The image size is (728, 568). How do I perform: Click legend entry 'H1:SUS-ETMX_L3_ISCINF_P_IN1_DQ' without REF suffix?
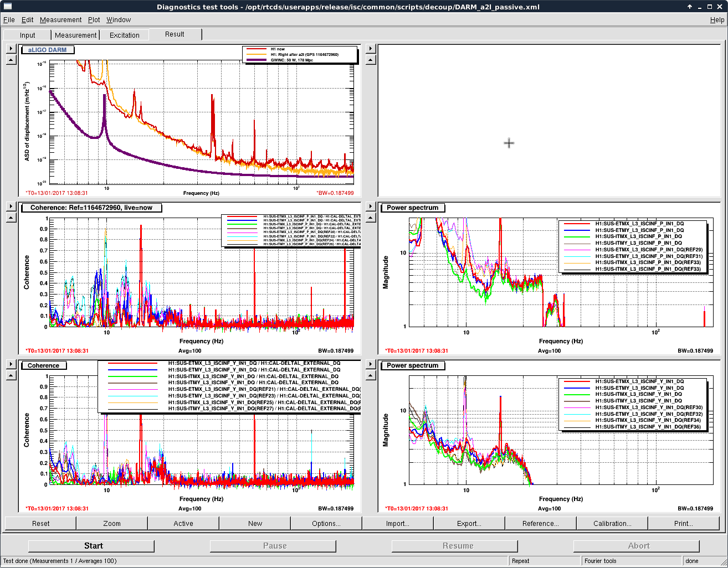tap(639, 224)
